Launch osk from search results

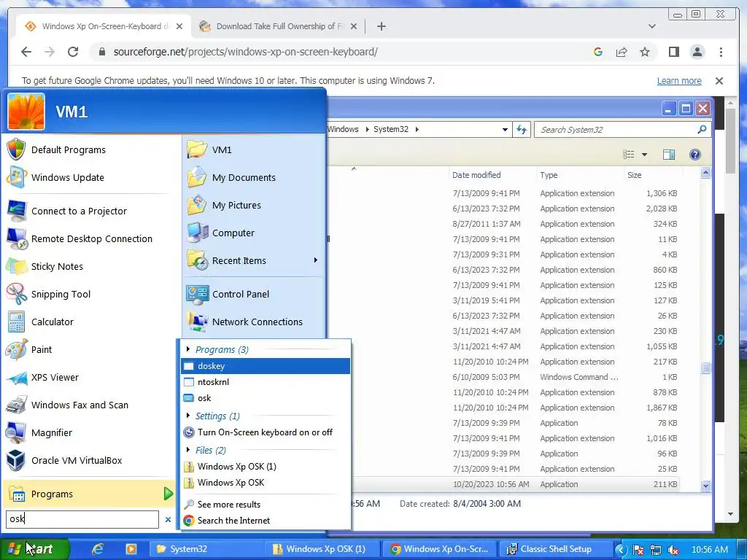[266, 398]
